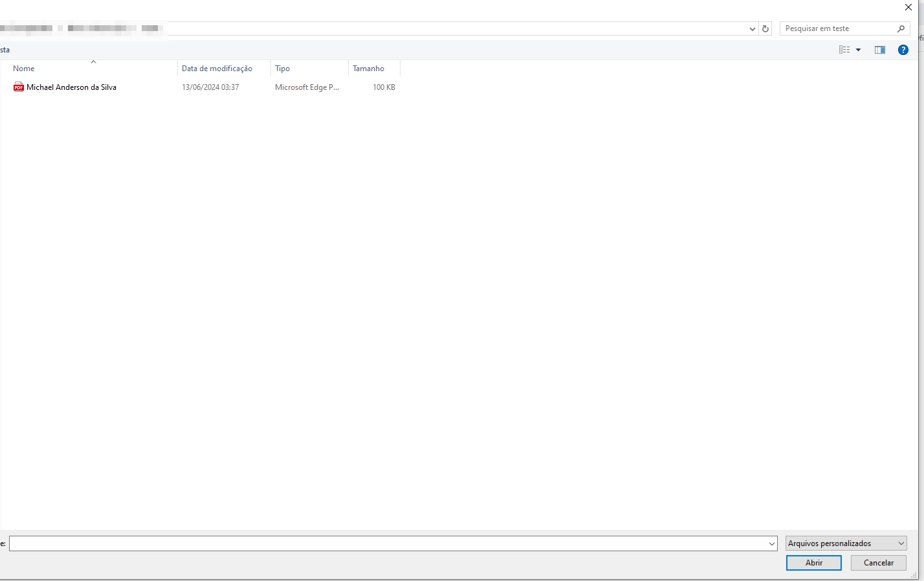Screen dimensions: 924x581
Task: Sort by Data de modificação column
Action: coord(217,69)
